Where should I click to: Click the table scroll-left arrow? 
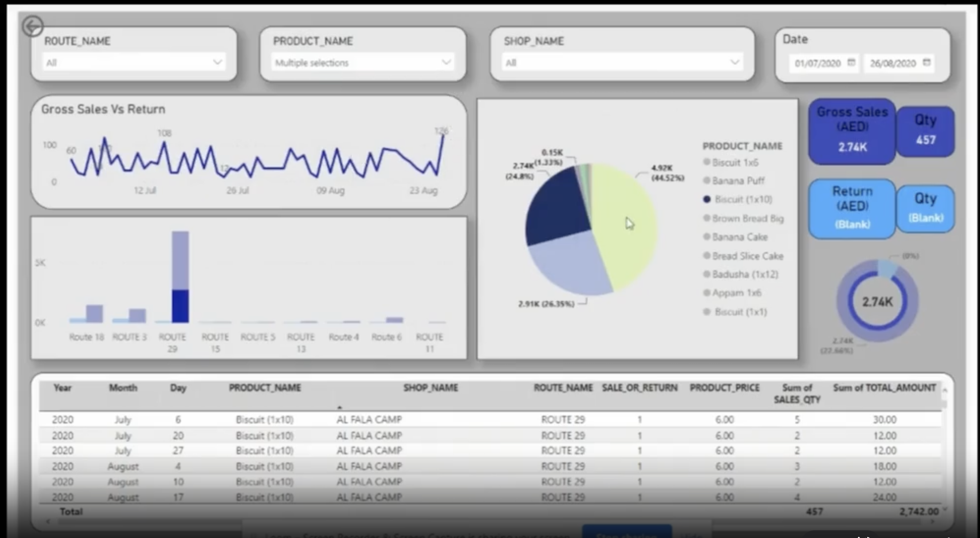click(48, 521)
